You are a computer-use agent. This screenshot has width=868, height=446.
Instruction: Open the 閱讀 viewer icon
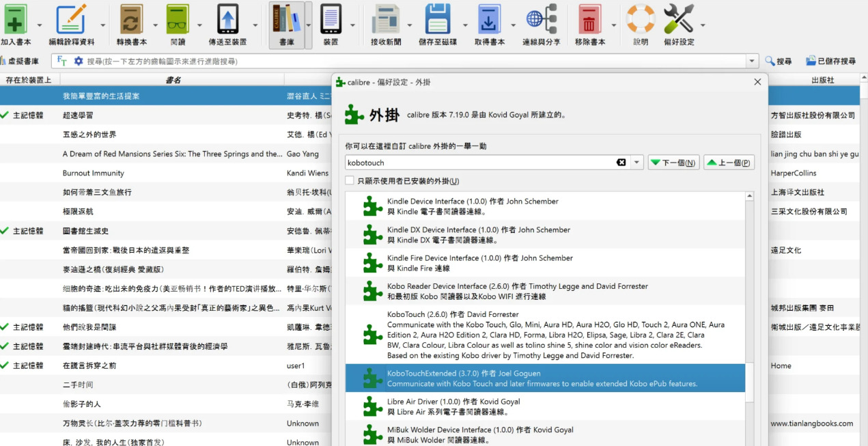(178, 19)
